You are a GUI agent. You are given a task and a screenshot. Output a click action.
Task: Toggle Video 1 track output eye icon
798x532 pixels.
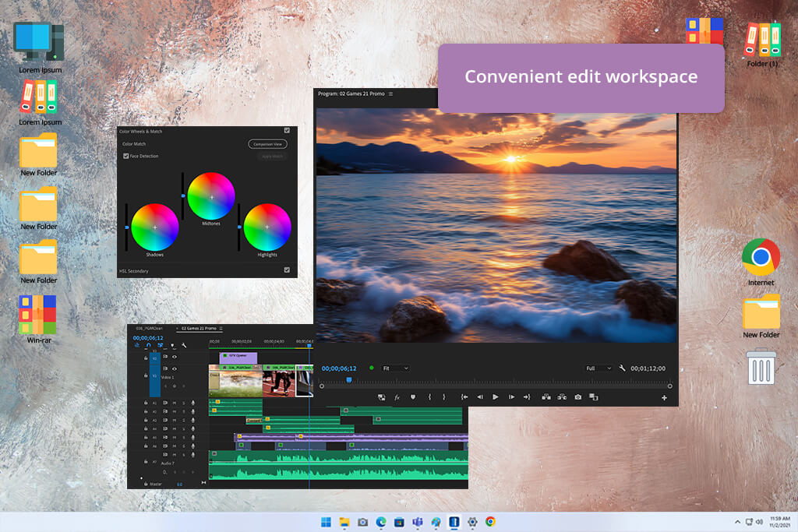tap(175, 368)
